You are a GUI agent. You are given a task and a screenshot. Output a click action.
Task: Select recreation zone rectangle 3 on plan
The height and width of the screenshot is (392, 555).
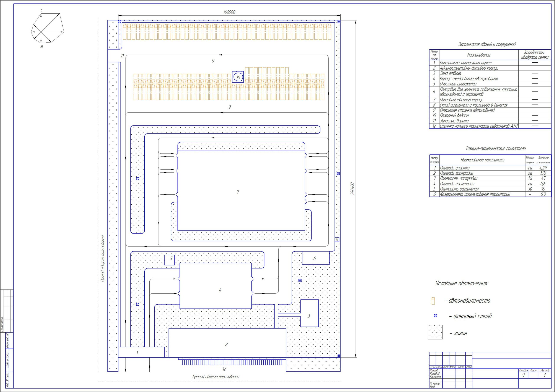(309, 313)
